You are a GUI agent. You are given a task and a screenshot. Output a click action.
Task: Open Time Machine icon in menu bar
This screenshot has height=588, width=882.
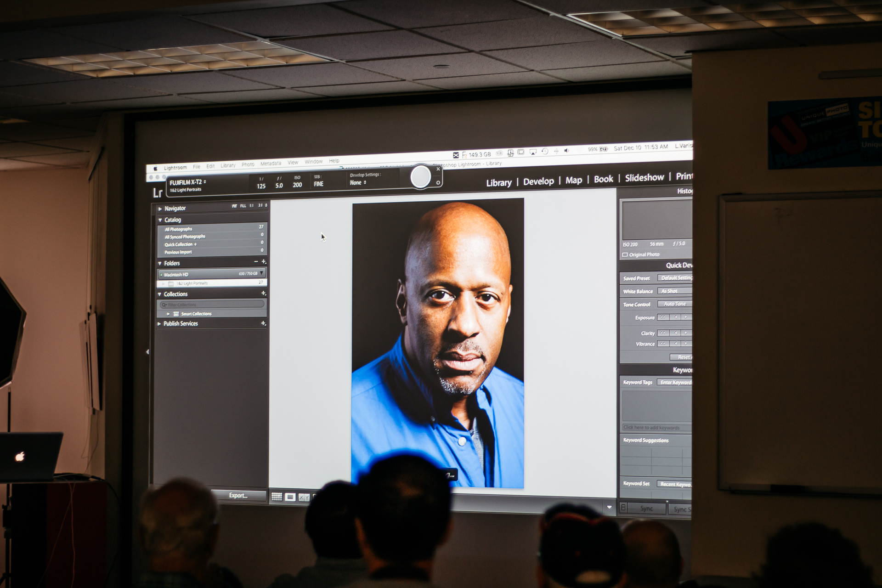point(545,151)
